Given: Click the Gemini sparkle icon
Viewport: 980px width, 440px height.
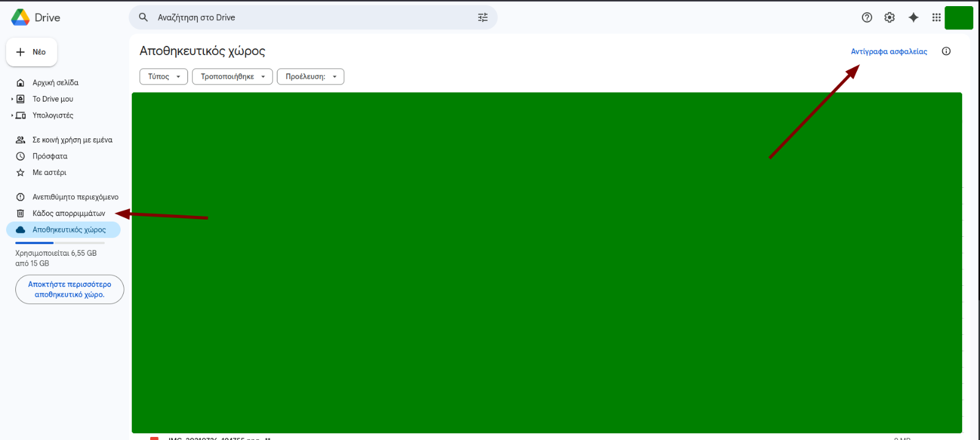Looking at the screenshot, I should click(913, 18).
